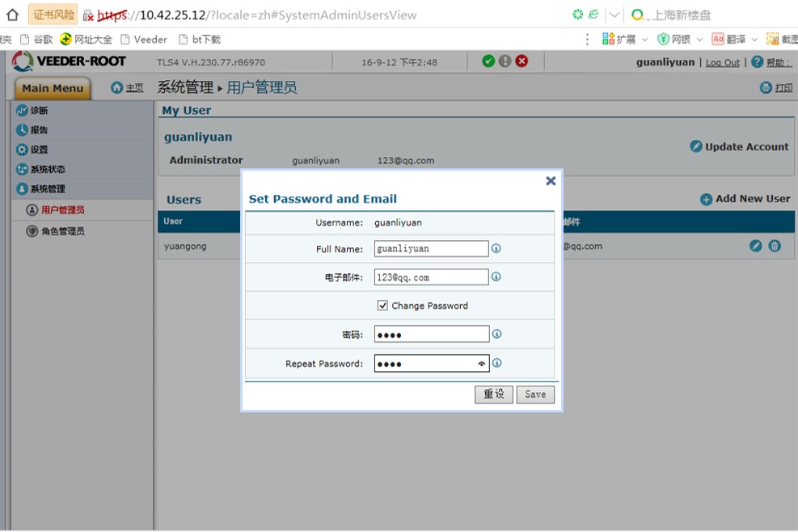This screenshot has height=532, width=798.
Task: Click into the 电子邮件 email field
Action: pyautogui.click(x=431, y=277)
